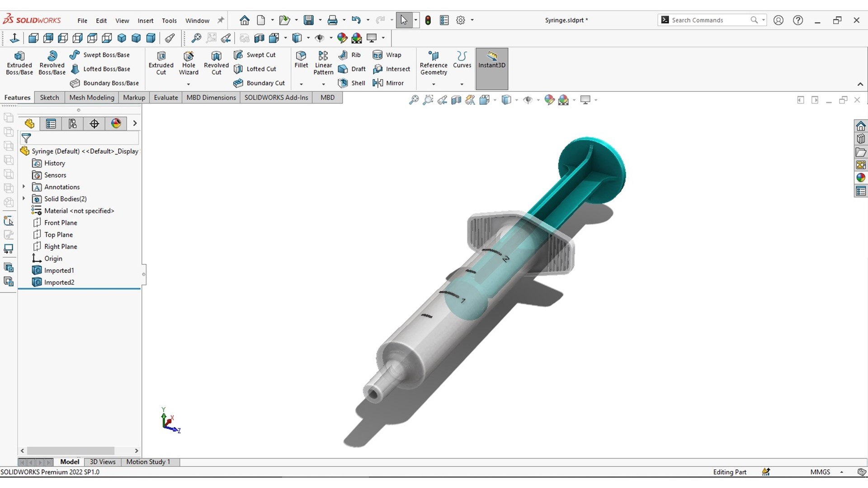The image size is (868, 488).
Task: Click the Boundary Cut button
Action: (259, 83)
